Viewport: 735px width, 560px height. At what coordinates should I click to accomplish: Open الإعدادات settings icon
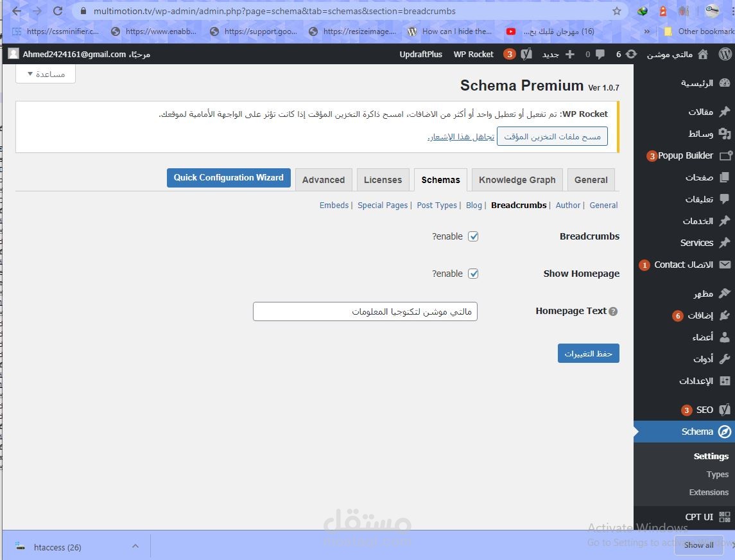tap(725, 381)
